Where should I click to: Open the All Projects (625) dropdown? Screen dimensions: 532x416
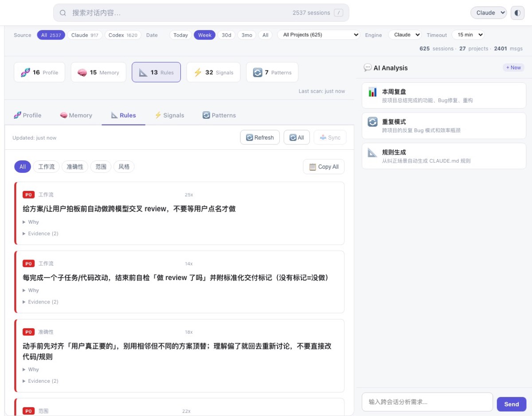[x=319, y=35]
